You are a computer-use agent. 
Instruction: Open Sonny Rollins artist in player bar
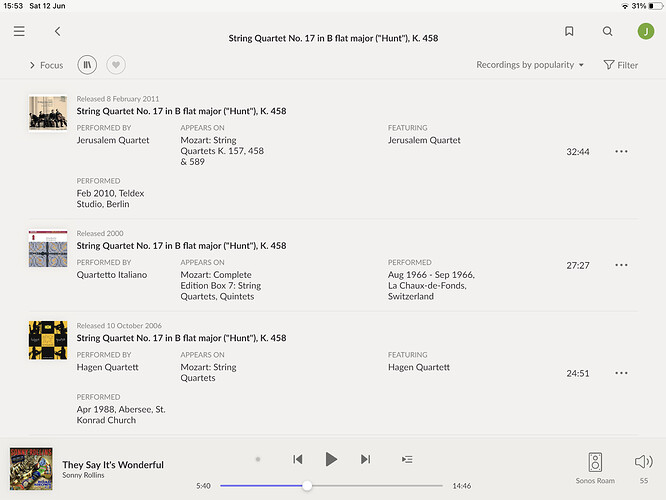coord(83,475)
